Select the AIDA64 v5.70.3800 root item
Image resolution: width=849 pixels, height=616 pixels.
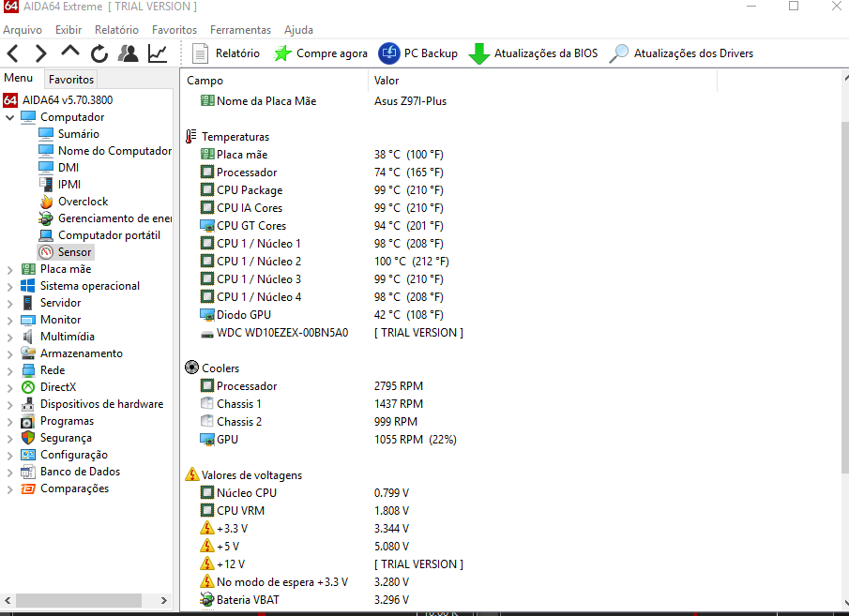(58, 100)
